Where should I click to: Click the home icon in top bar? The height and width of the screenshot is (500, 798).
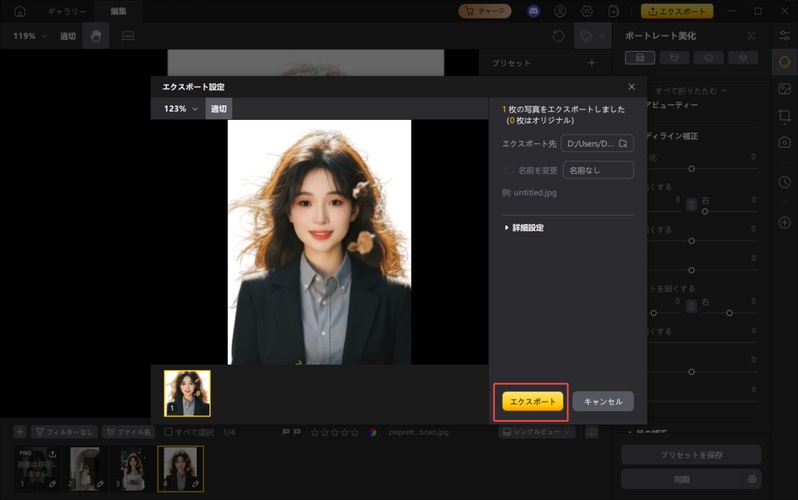pyautogui.click(x=19, y=11)
